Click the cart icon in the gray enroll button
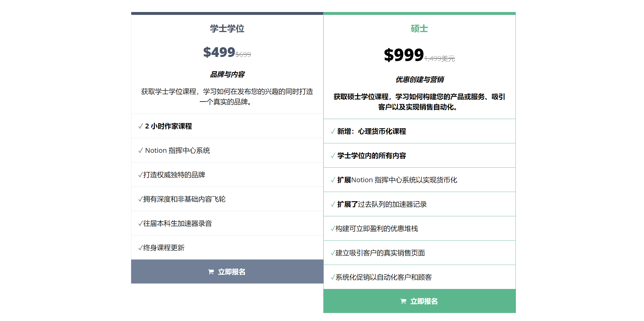 [x=211, y=272]
